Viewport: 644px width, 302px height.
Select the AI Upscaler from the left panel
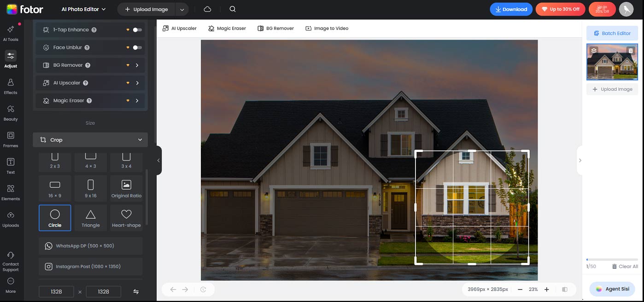pyautogui.click(x=90, y=82)
